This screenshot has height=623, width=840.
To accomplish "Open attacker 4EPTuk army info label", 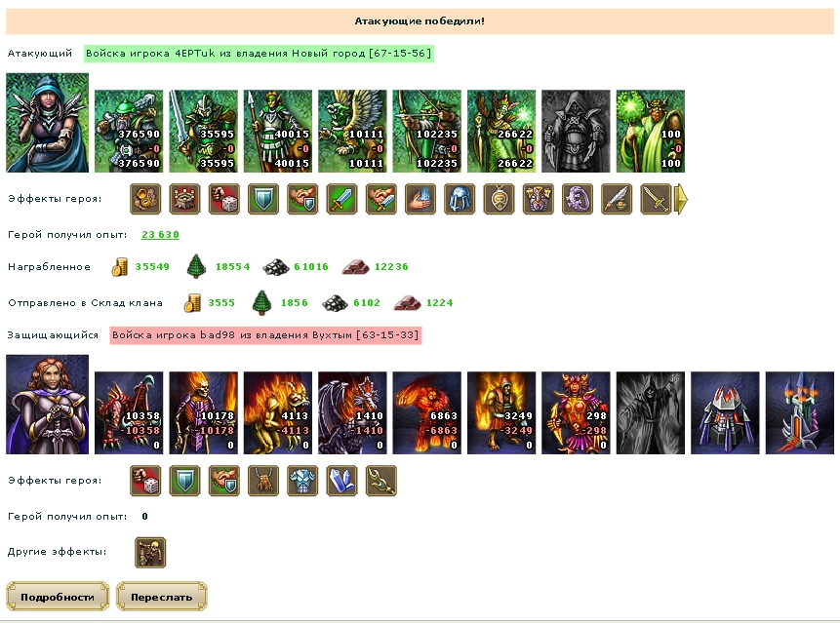I will click(259, 54).
